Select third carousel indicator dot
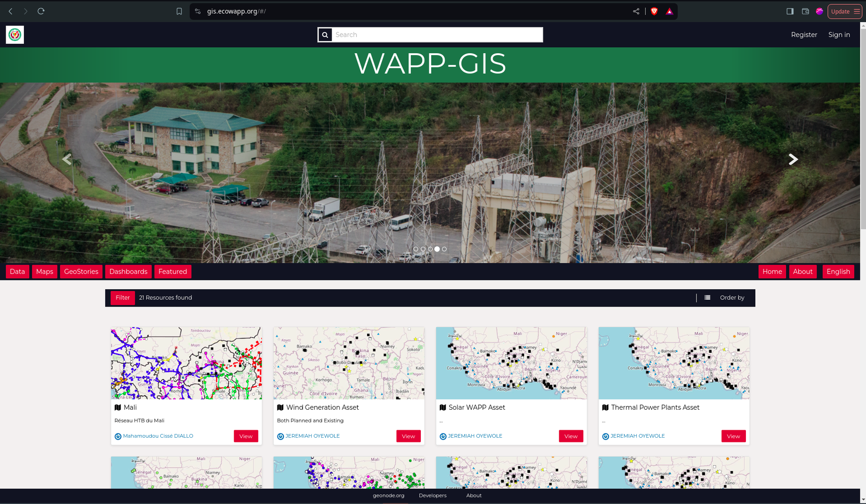866x504 pixels. 430,249
